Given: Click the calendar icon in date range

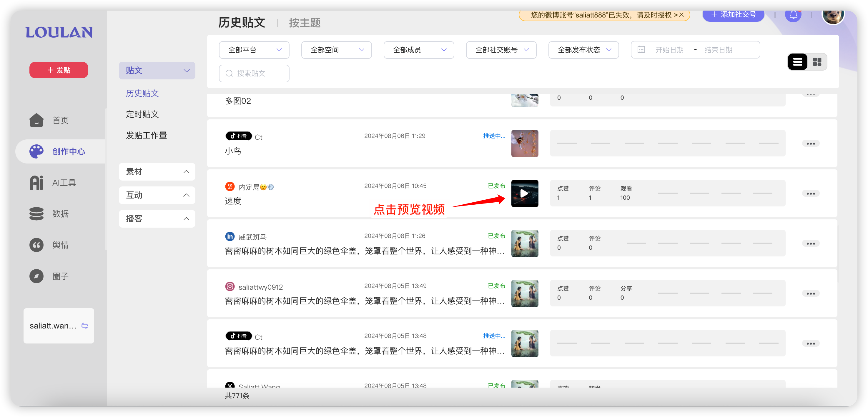Looking at the screenshot, I should coord(641,50).
